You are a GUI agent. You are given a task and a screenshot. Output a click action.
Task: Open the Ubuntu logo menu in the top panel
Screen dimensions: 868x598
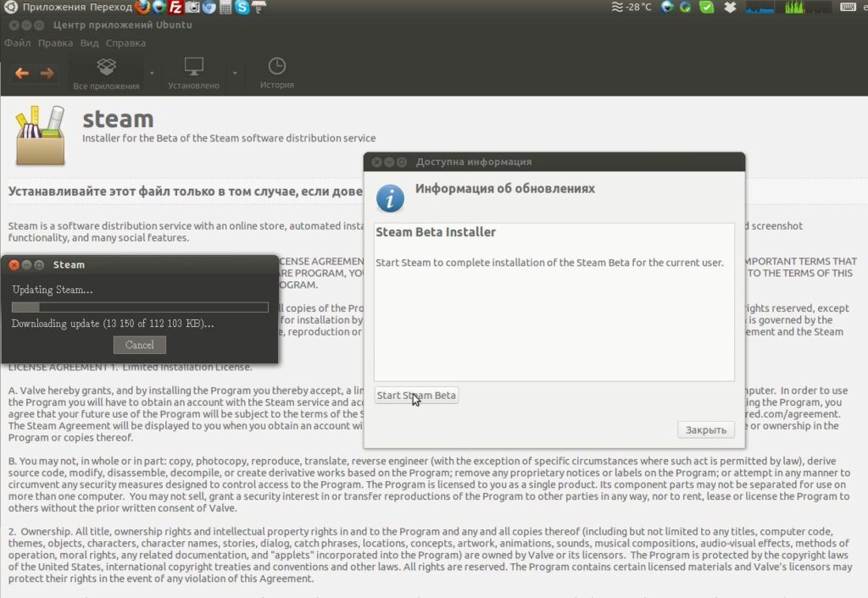[10, 7]
